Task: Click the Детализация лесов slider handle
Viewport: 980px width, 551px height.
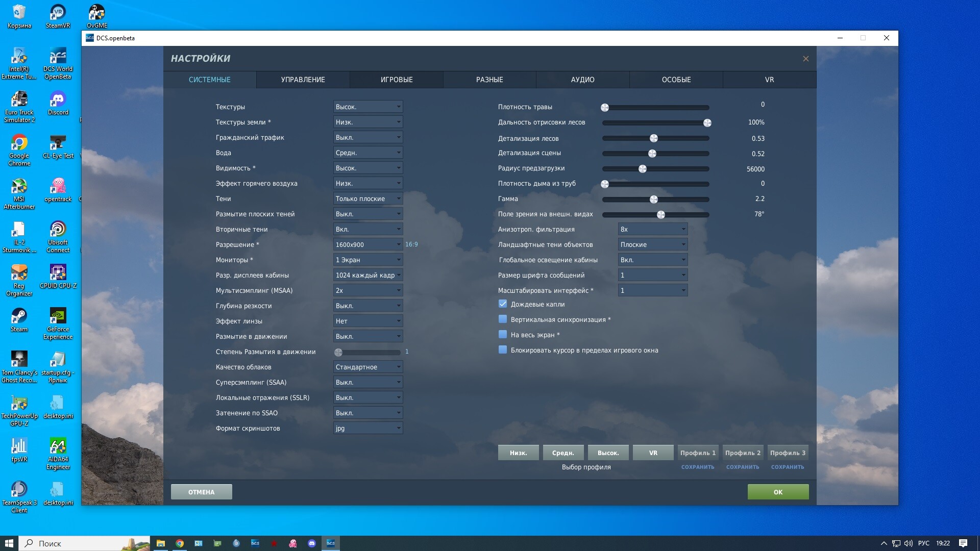Action: pyautogui.click(x=654, y=138)
